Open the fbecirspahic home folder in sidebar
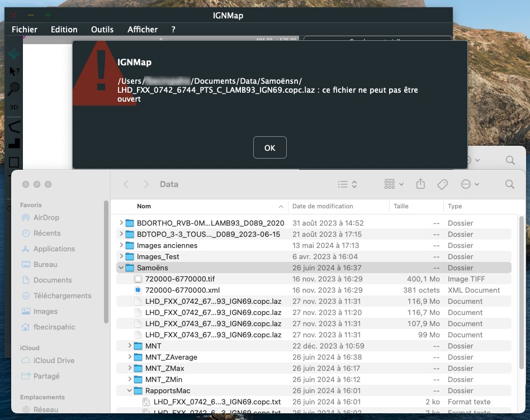Viewport: 530px width, 420px height. (54, 327)
